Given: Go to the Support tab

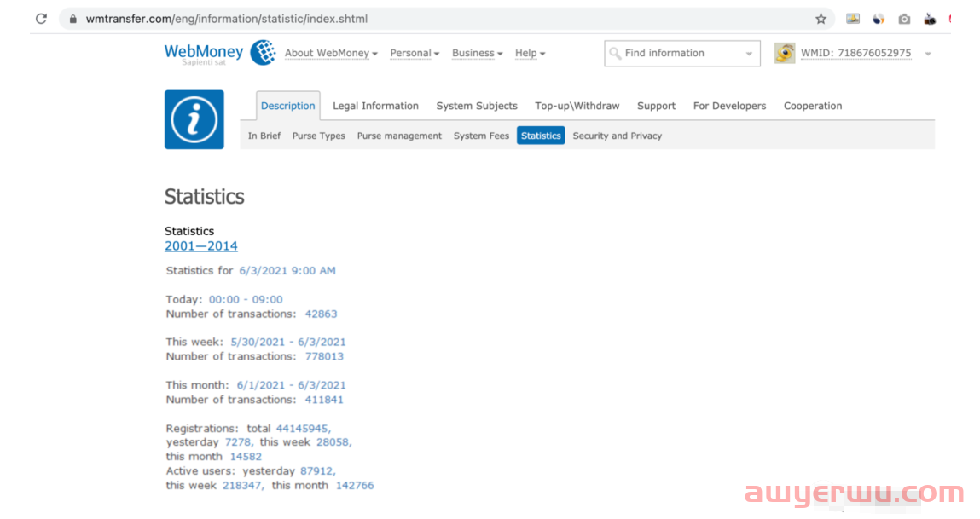Looking at the screenshot, I should point(656,106).
